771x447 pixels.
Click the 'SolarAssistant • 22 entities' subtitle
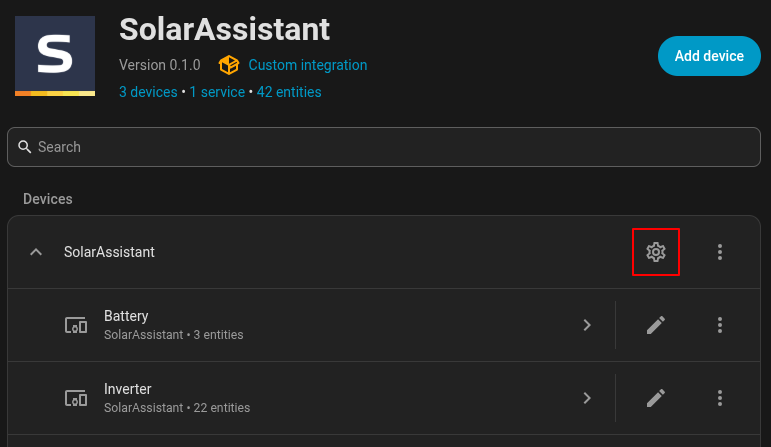177,408
